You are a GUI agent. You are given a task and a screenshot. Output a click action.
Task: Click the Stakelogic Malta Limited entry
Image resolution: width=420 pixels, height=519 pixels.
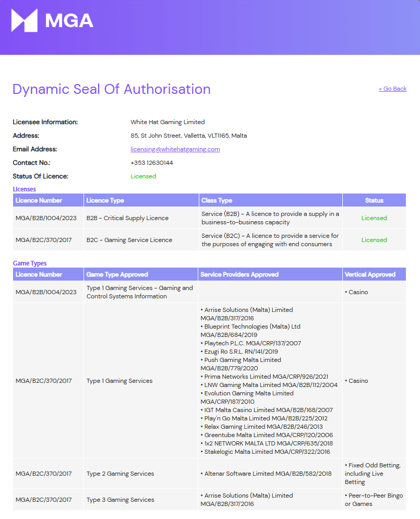(266, 452)
